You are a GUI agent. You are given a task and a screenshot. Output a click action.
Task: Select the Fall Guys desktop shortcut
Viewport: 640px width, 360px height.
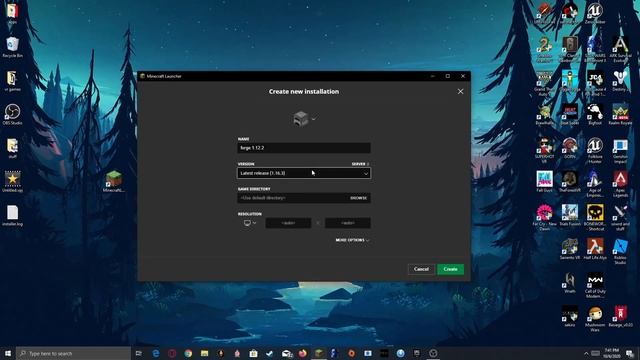(544, 181)
